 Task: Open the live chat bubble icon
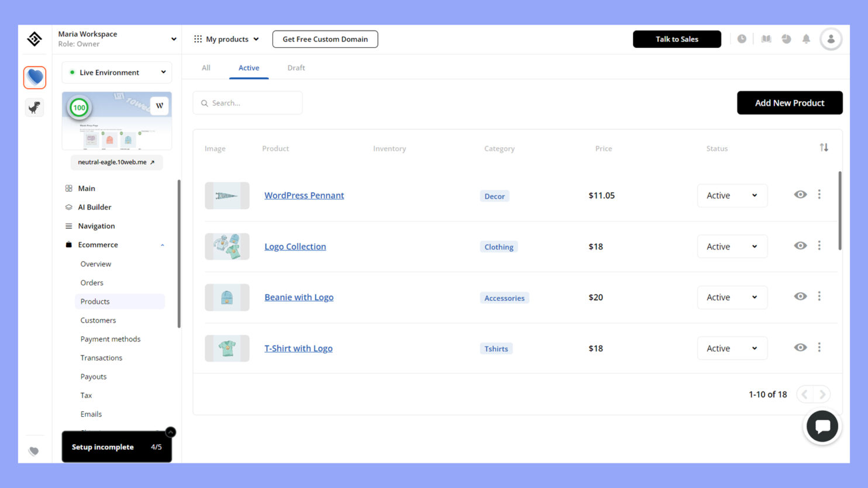(x=822, y=427)
